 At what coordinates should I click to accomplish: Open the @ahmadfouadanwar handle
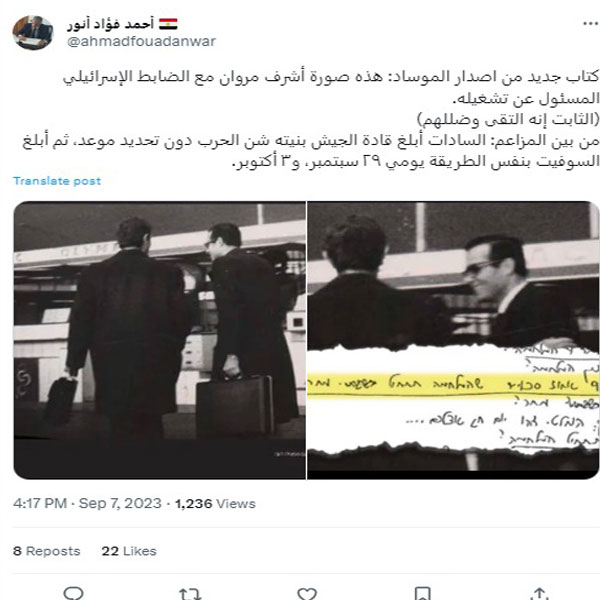coord(141,41)
